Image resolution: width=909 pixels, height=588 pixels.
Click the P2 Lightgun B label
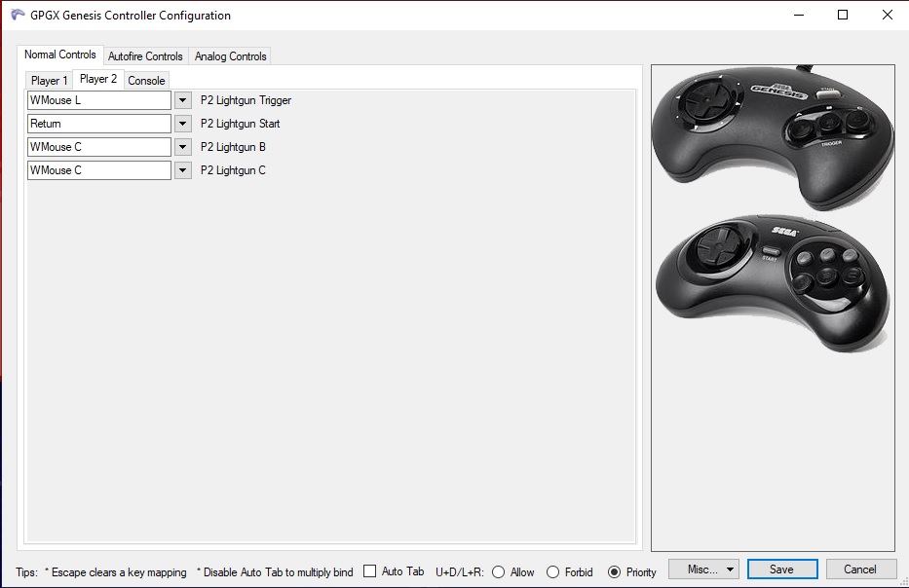point(233,147)
